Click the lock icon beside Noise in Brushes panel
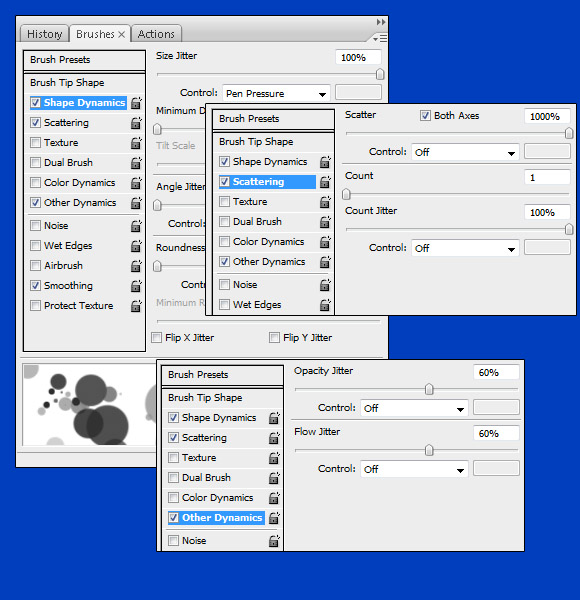This screenshot has height=600, width=580. [x=136, y=226]
